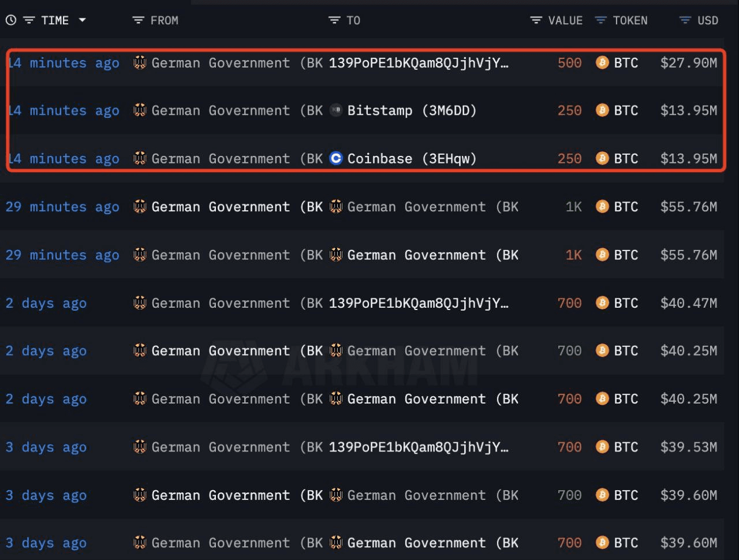
Task: Select the "$27.90M" USD amount
Action: (689, 63)
